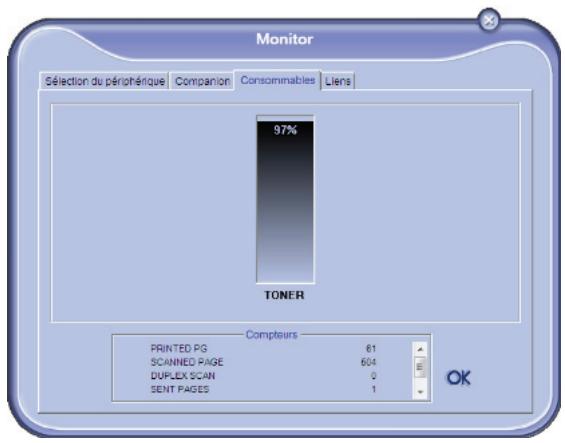The width and height of the screenshot is (565, 443).
Task: Close the Monitor window with the X button
Action: 489,21
